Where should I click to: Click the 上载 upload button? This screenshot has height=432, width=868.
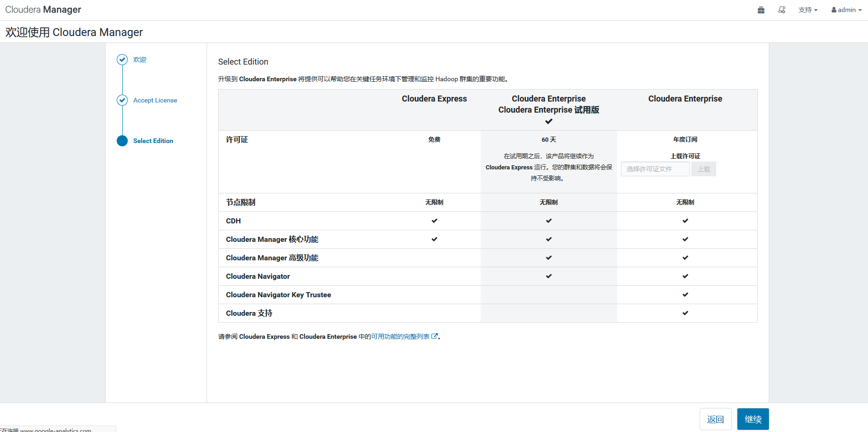tap(704, 169)
